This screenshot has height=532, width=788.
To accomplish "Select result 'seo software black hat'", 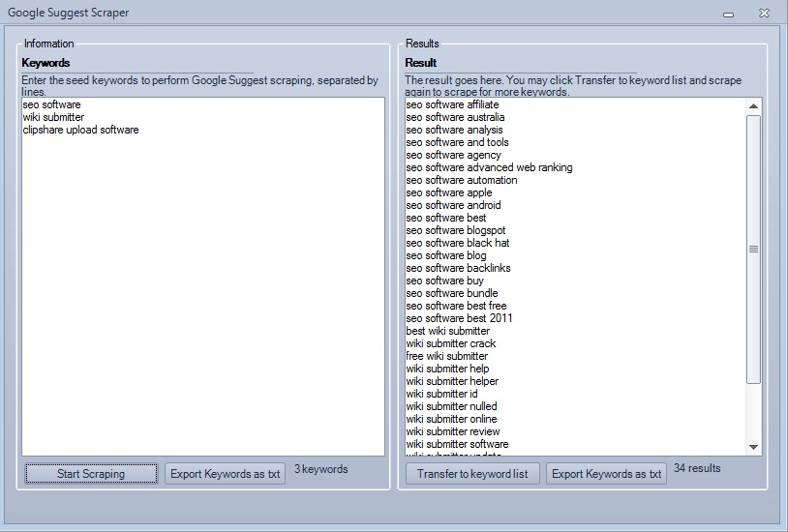I will click(x=457, y=243).
